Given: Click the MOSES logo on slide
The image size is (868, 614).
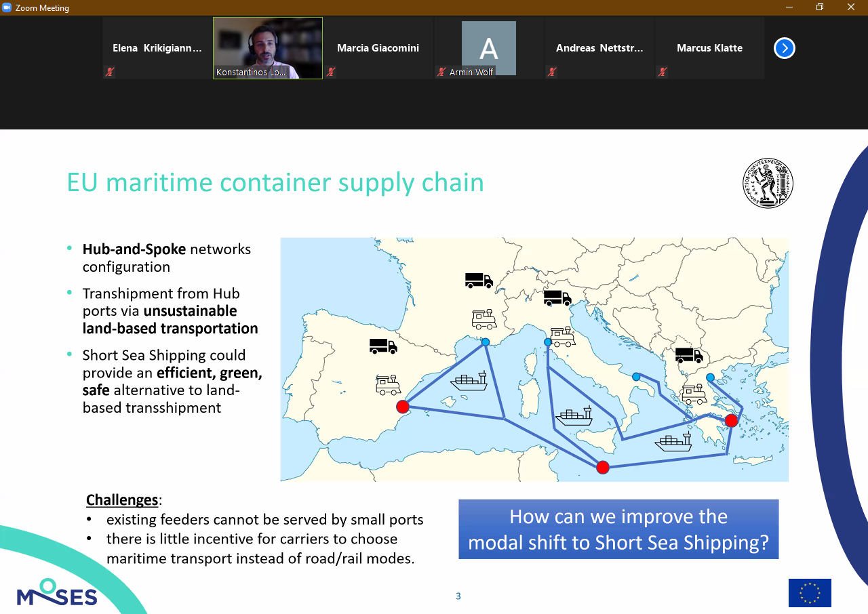Looking at the screenshot, I should (x=57, y=592).
